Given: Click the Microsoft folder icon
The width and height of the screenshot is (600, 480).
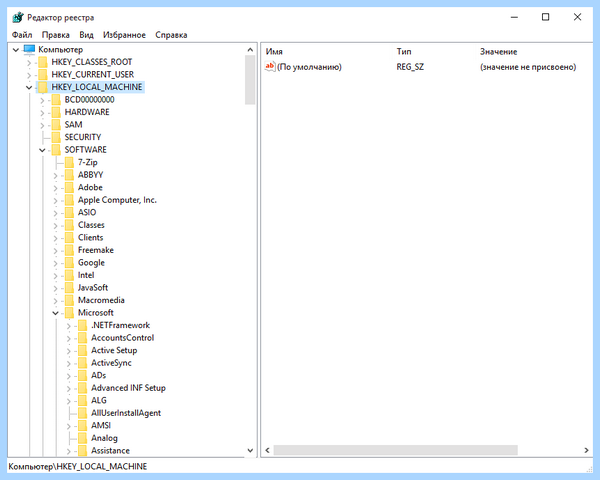Looking at the screenshot, I should 69,313.
